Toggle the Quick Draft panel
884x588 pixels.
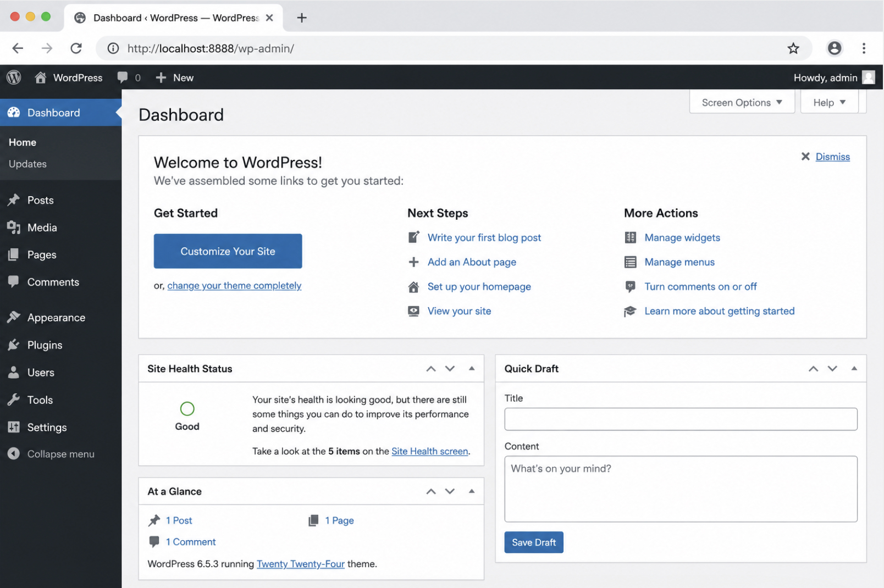pos(854,368)
